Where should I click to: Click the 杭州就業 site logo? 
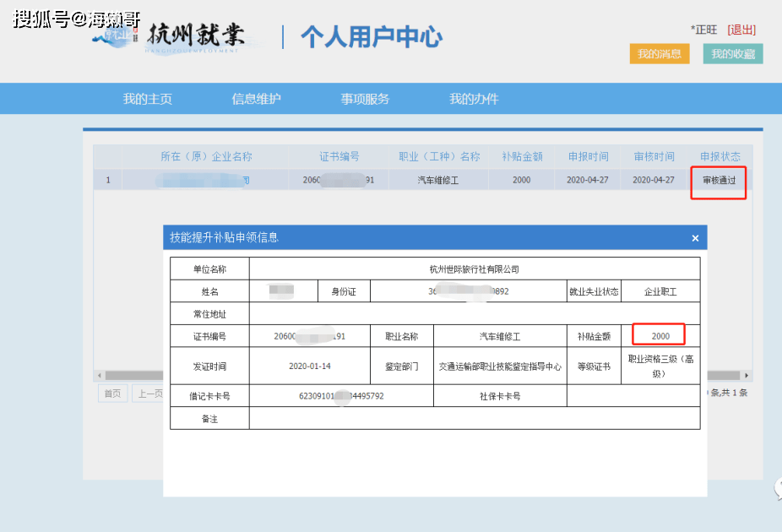point(196,36)
